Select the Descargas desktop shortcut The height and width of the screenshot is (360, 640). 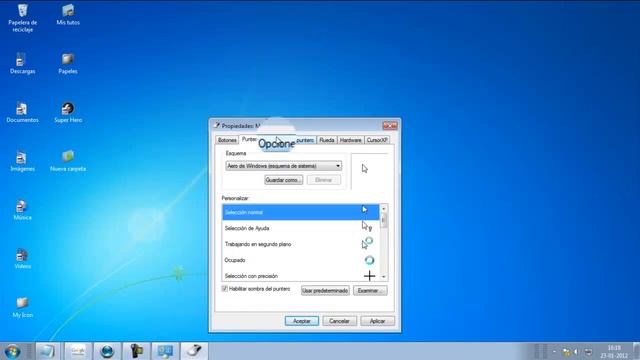coord(22,63)
